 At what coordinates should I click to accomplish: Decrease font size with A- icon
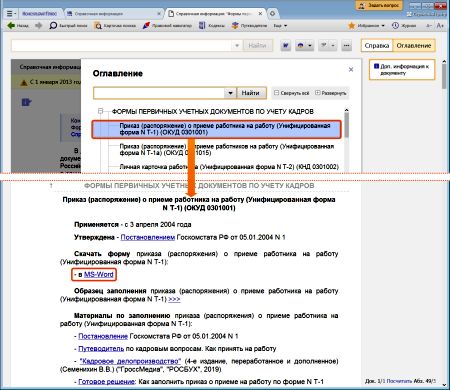pyautogui.click(x=429, y=25)
